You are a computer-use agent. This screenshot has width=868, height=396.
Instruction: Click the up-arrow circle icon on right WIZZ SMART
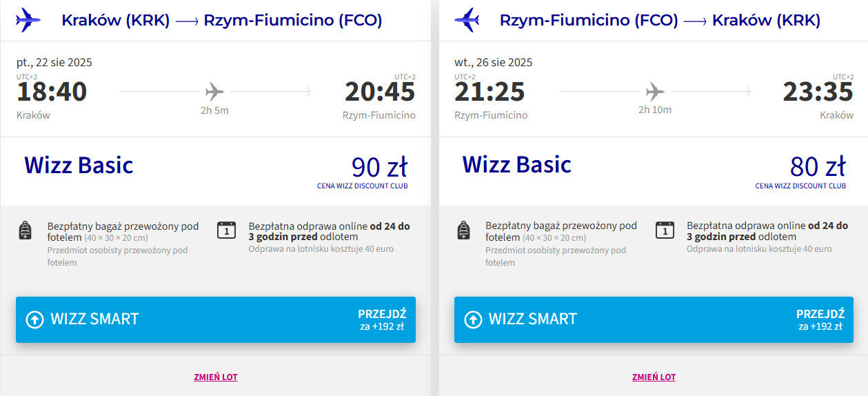point(473,319)
